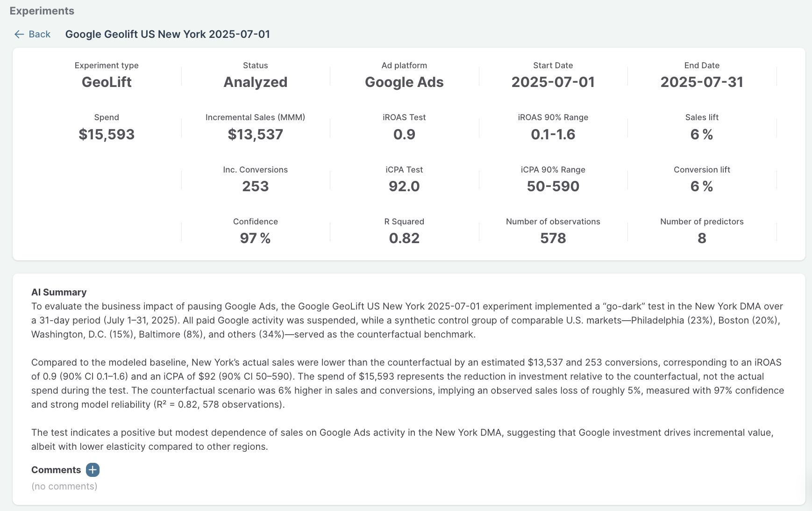Viewport: 812px width, 511px height.
Task: Click the Start Date value 2025-07-01
Action: [553, 82]
